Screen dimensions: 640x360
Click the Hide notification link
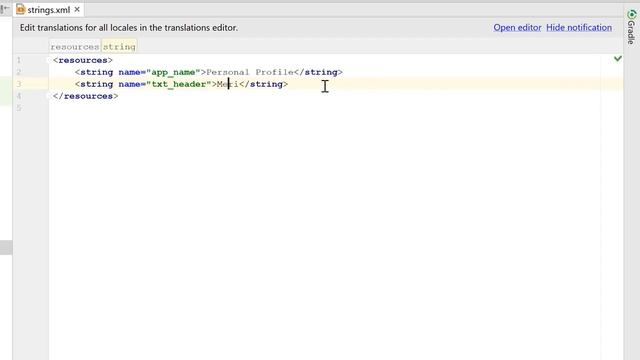pyautogui.click(x=579, y=27)
